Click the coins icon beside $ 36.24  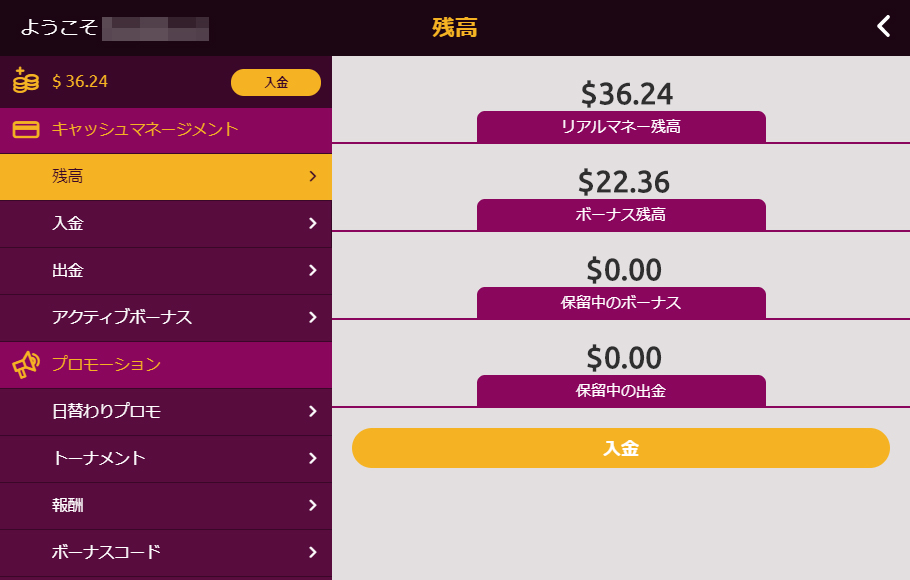(26, 80)
